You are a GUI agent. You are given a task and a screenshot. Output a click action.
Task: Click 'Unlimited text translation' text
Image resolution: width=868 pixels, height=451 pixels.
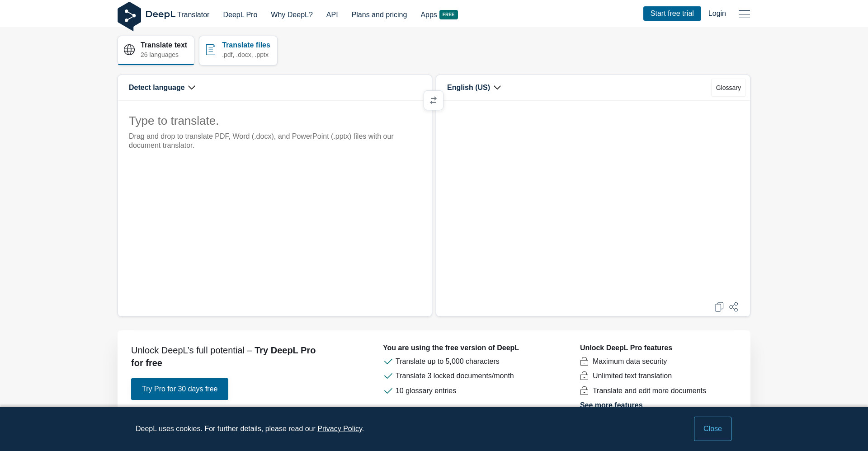click(x=632, y=376)
